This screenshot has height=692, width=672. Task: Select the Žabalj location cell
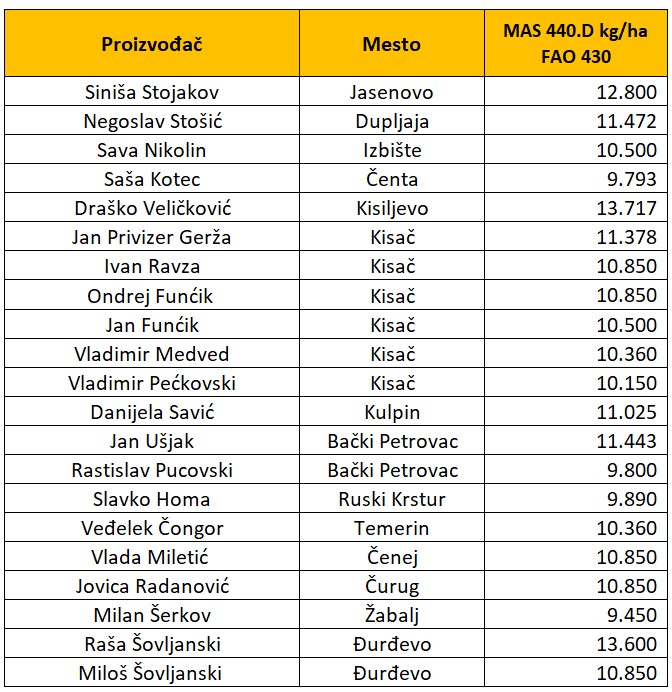[x=391, y=615]
